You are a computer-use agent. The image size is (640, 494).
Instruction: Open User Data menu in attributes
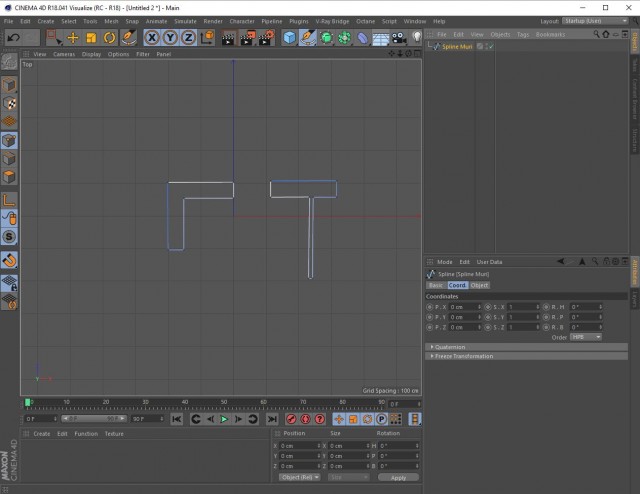[x=489, y=262]
